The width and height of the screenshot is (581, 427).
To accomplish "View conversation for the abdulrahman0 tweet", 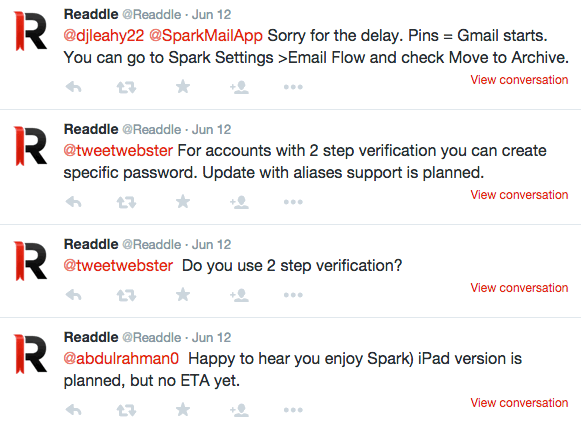I will pos(519,403).
